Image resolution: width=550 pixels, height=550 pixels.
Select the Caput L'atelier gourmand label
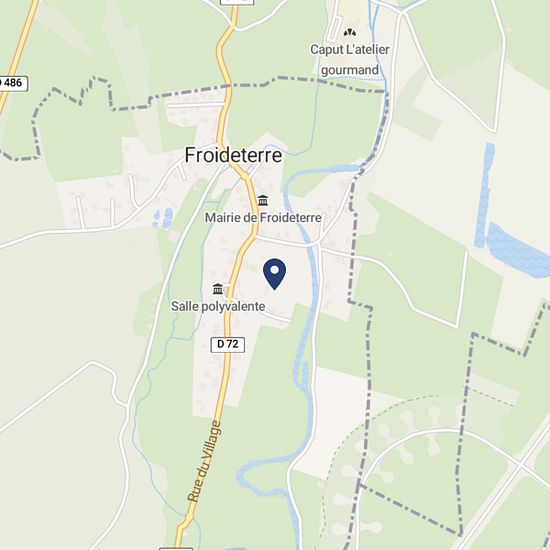coord(350,60)
